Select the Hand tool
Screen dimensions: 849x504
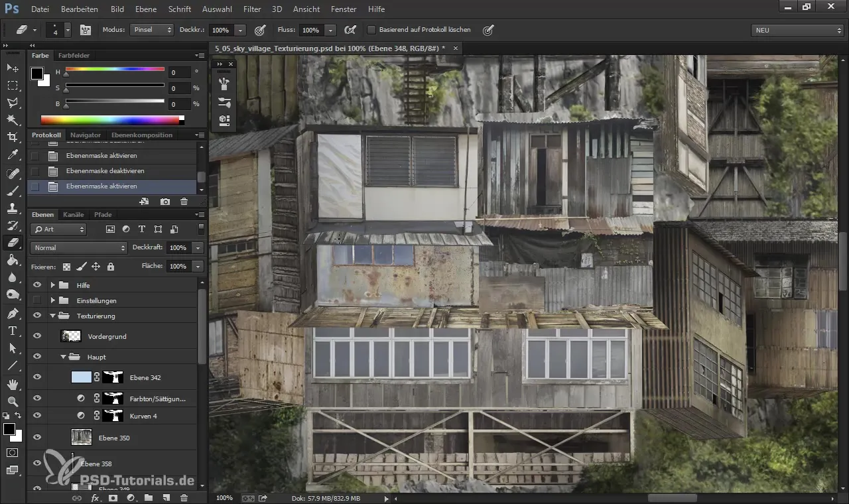click(x=13, y=384)
